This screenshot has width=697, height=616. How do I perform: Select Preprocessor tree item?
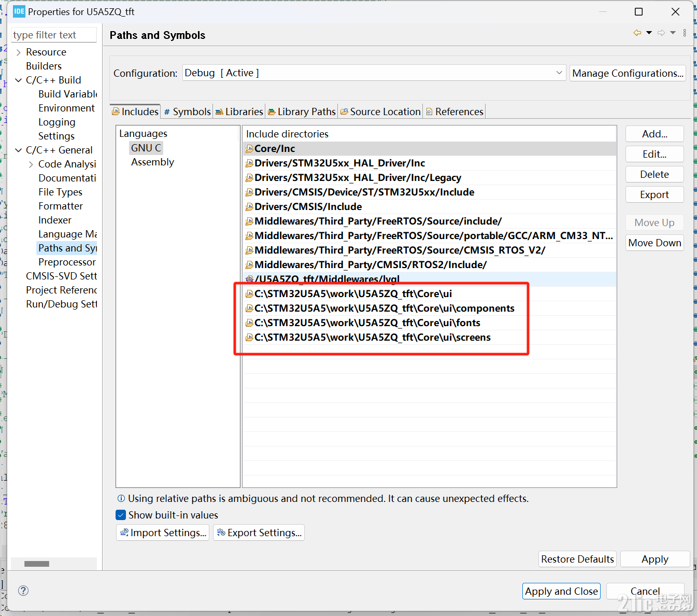pos(67,262)
